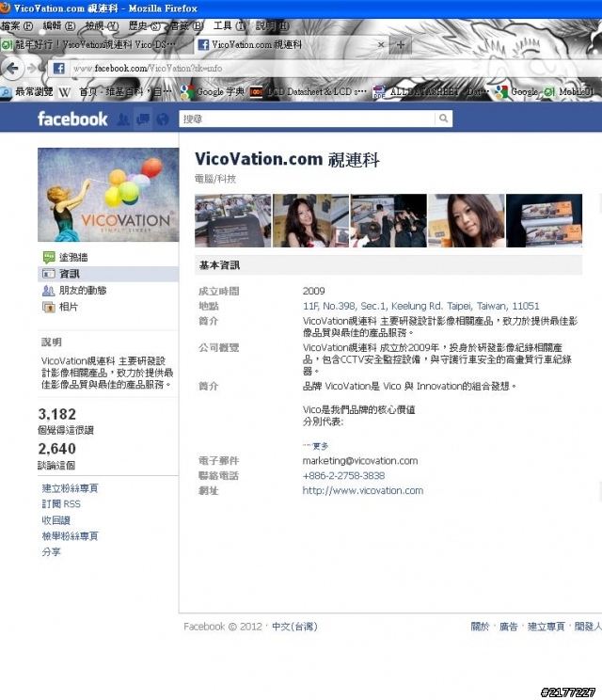This screenshot has height=700, width=602.
Task: Open the Wikipedia bookmark W icon
Action: point(65,92)
